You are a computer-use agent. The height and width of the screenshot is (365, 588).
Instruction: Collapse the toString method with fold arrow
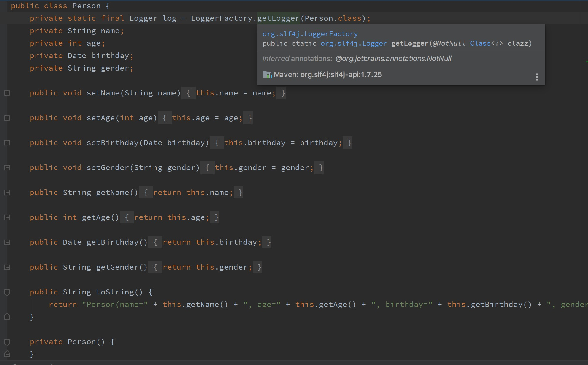tap(7, 292)
